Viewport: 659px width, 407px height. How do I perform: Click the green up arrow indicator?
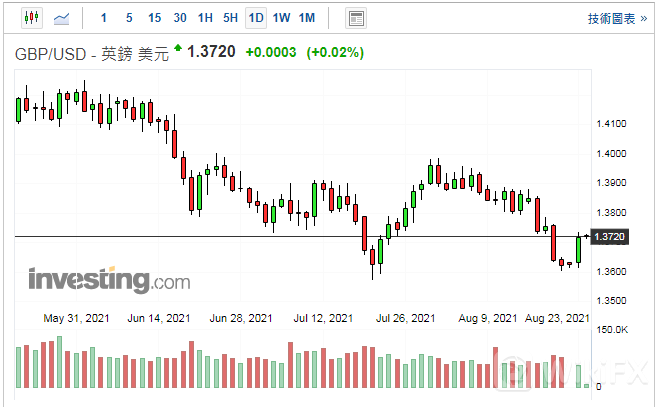click(x=178, y=48)
